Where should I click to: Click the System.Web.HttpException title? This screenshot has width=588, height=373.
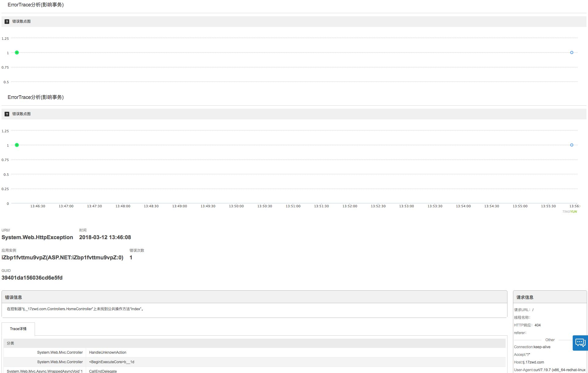click(x=37, y=237)
